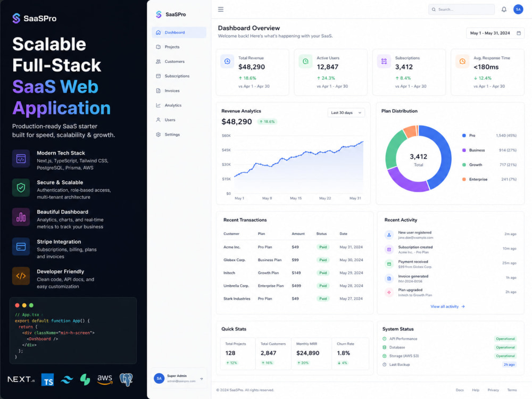The height and width of the screenshot is (399, 532).
Task: Open Customers in the sidebar
Action: coord(179,62)
